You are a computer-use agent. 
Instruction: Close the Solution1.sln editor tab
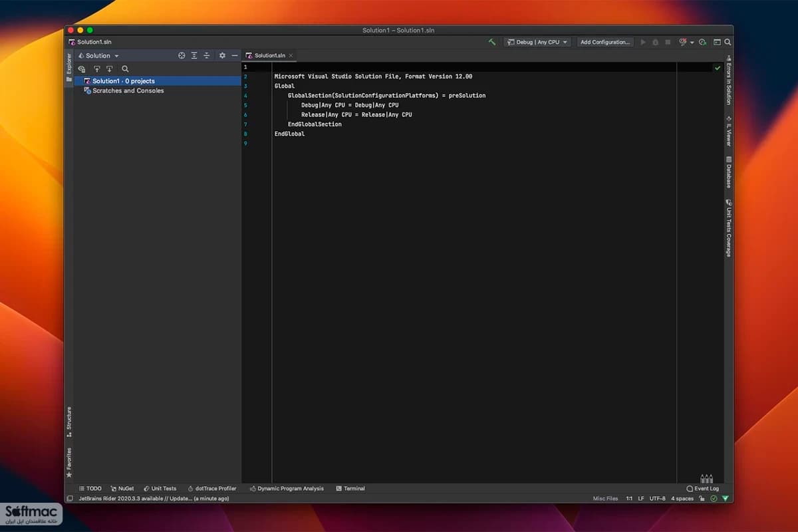point(291,56)
